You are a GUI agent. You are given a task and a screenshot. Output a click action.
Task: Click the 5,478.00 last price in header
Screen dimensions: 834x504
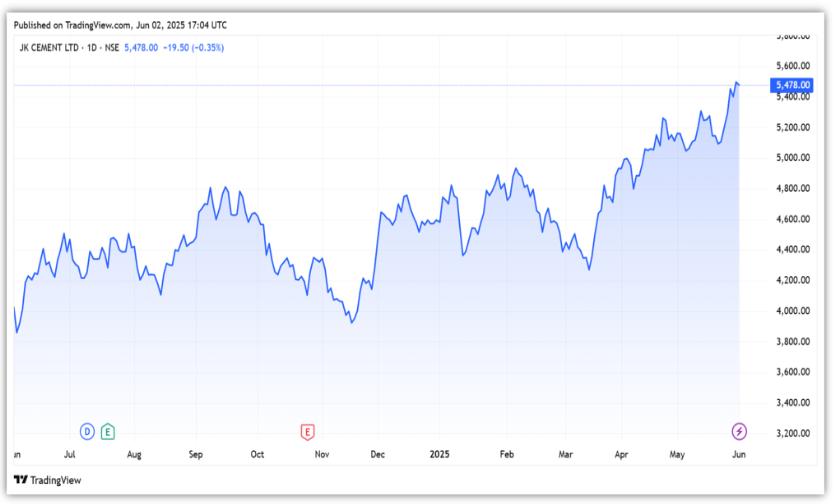(x=143, y=48)
